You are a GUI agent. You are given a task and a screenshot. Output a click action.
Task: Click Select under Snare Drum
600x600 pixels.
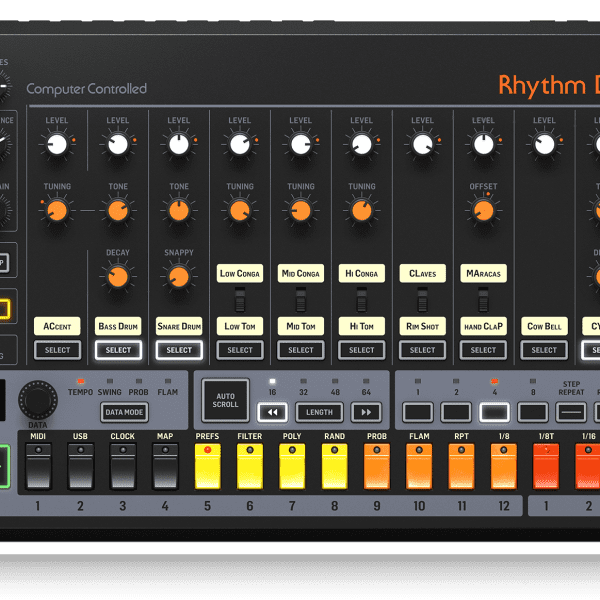[179, 350]
